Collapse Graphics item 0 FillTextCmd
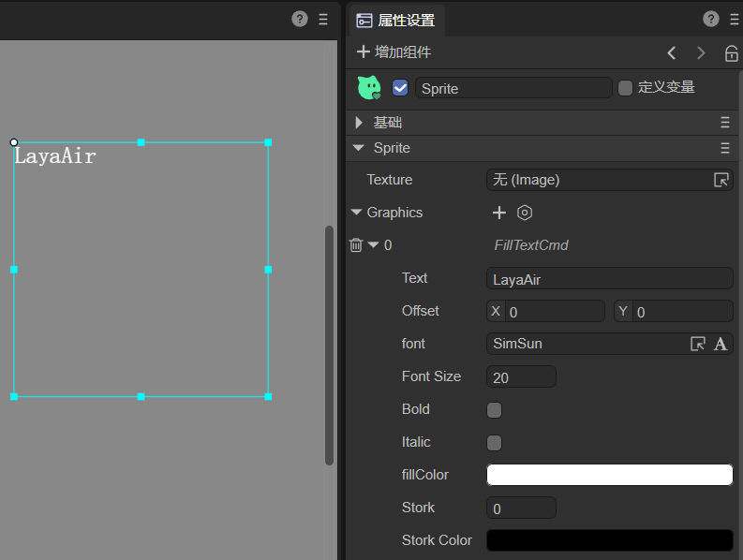This screenshot has width=743, height=560. (374, 245)
